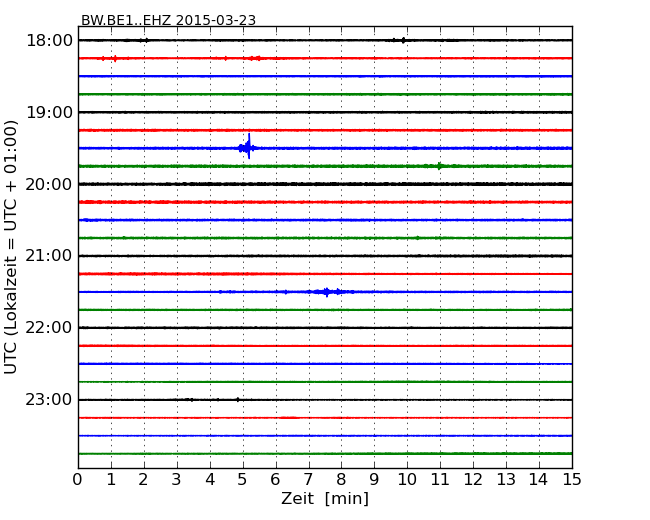The height and width of the screenshot is (520, 650).
Task: Click the x-axis tick label 10
Action: 407,480
